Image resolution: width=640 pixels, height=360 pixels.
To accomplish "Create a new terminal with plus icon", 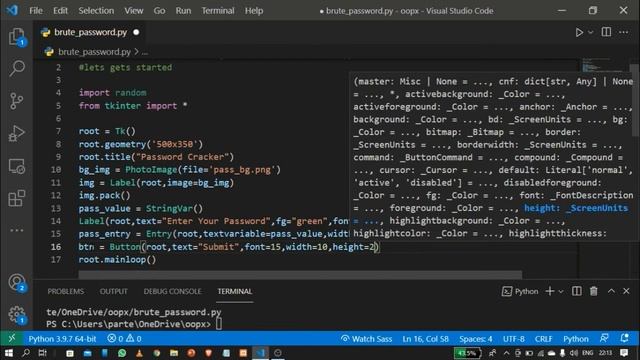I will click(550, 291).
